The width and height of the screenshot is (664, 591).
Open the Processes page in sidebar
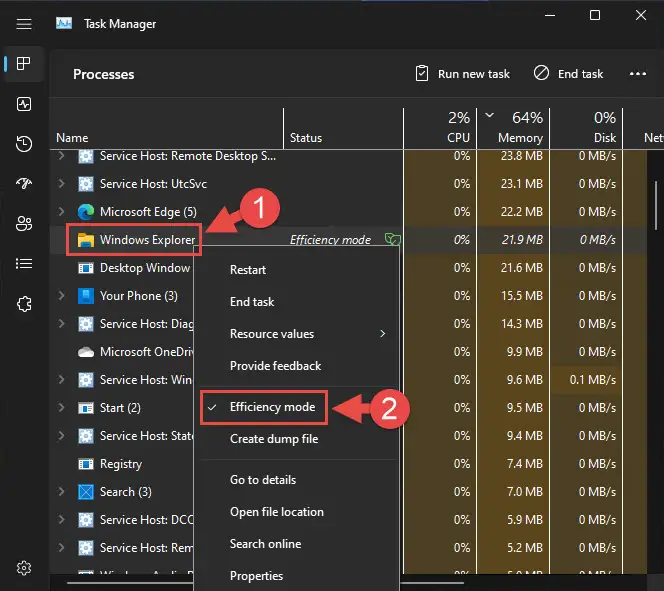click(24, 64)
